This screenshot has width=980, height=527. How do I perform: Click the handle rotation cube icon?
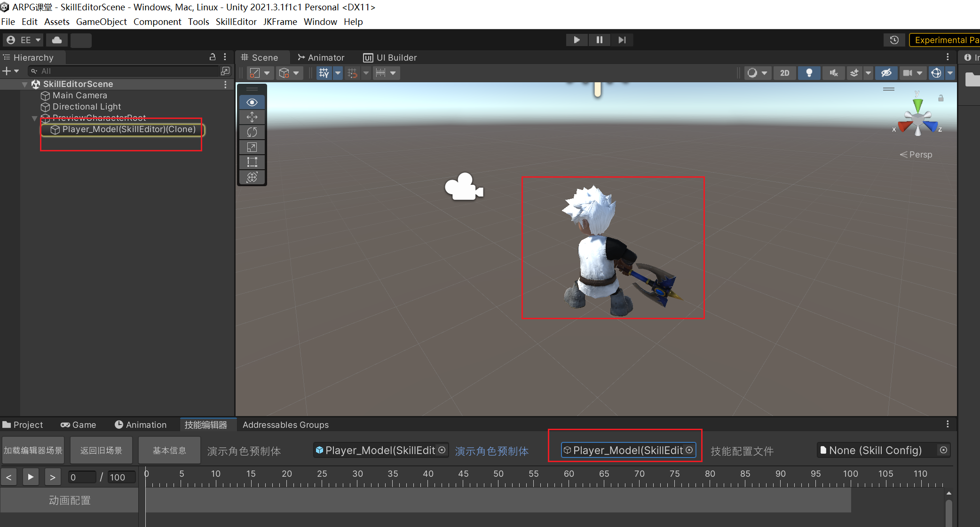point(284,73)
